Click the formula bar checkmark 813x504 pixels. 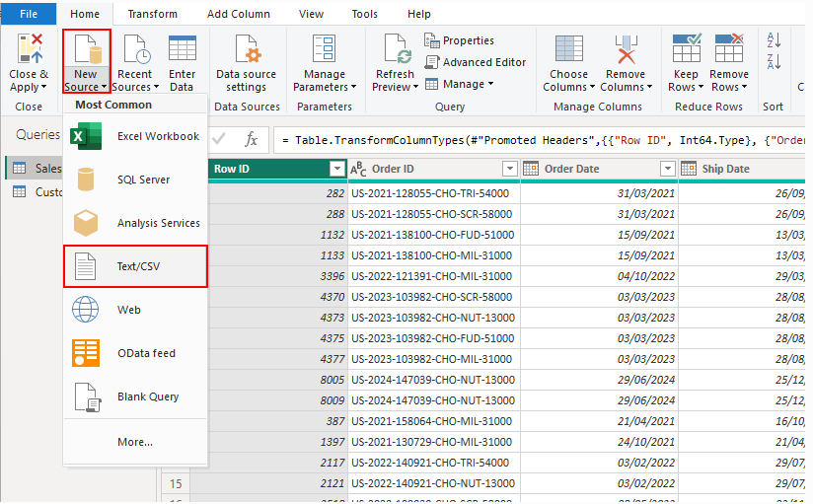coord(219,139)
